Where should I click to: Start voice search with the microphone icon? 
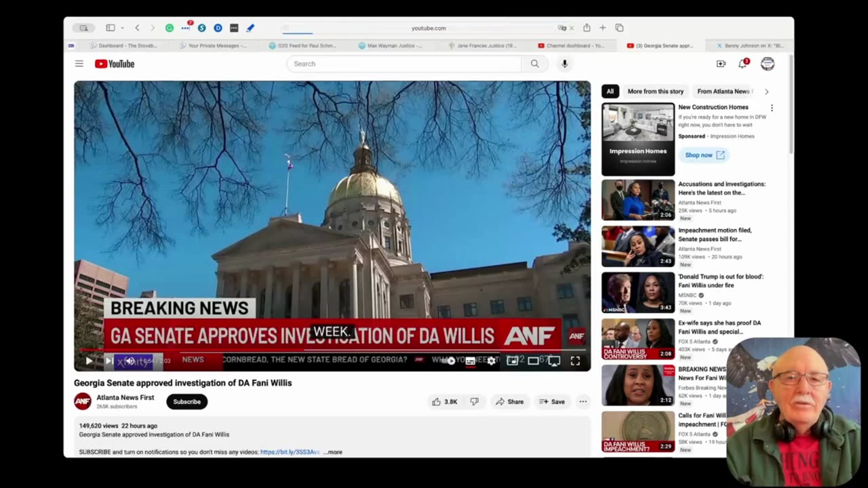[564, 64]
